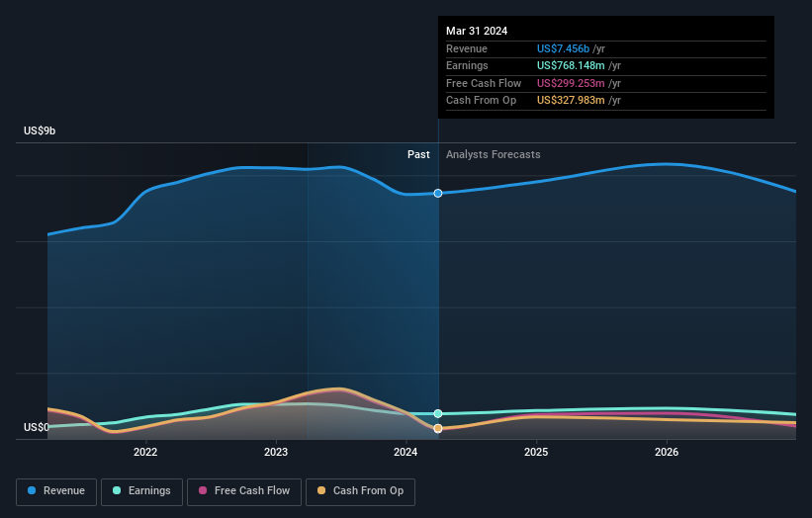Click the Cash From Op row label in tooltip
The height and width of the screenshot is (518, 812).
tap(481, 101)
